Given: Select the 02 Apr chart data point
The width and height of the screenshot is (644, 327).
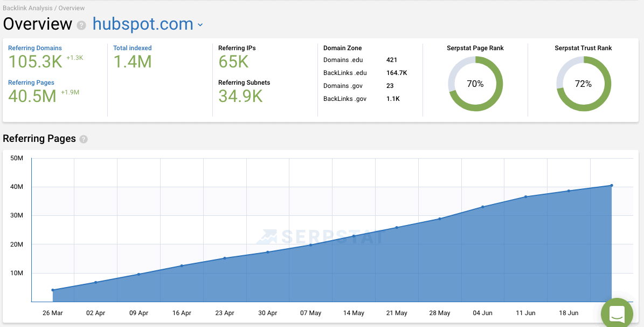Looking at the screenshot, I should pyautogui.click(x=96, y=282).
